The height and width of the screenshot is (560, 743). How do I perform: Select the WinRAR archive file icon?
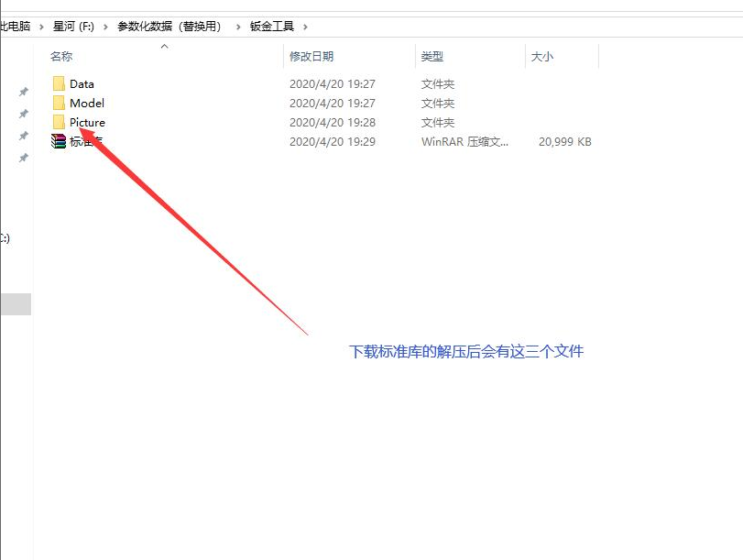(59, 142)
